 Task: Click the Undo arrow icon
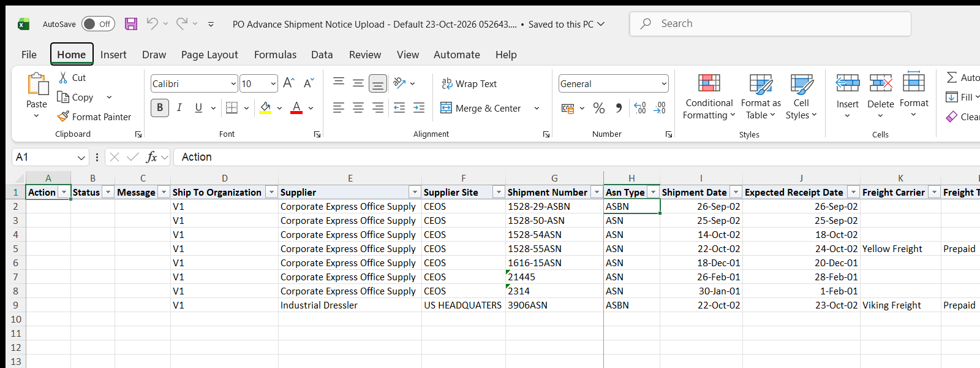(152, 24)
